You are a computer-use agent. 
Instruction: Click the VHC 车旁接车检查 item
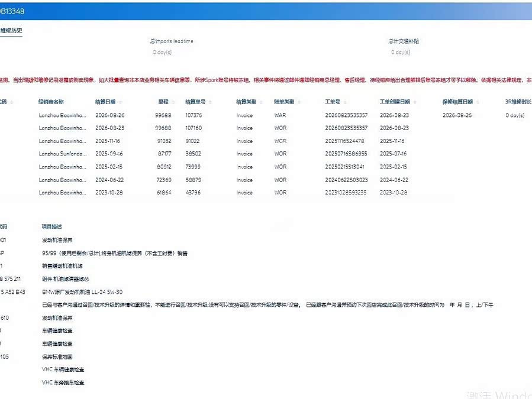coord(63,382)
